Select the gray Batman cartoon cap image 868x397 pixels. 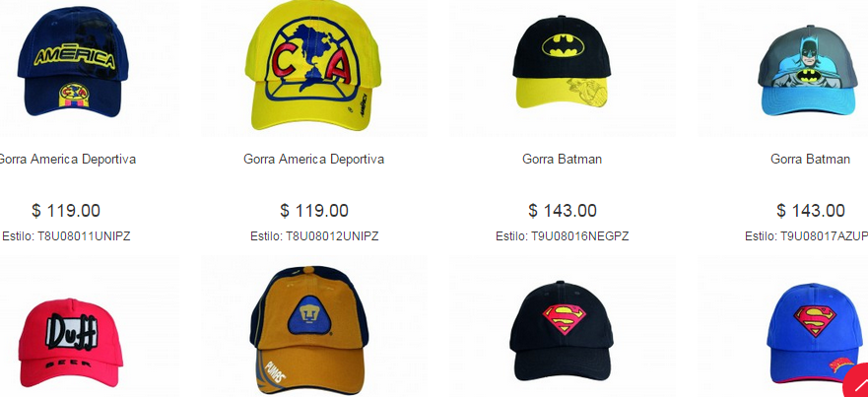point(809,70)
